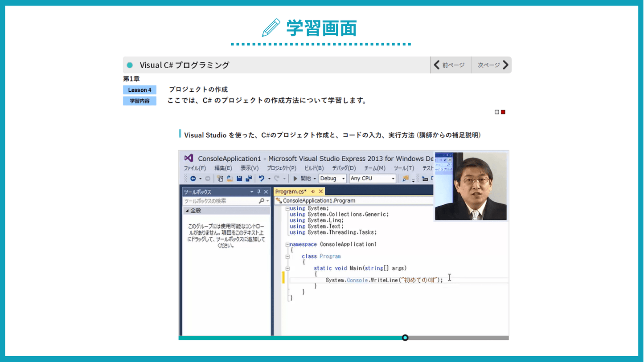644x362 pixels.
Task: Select the red square page indicator
Action: [503, 112]
